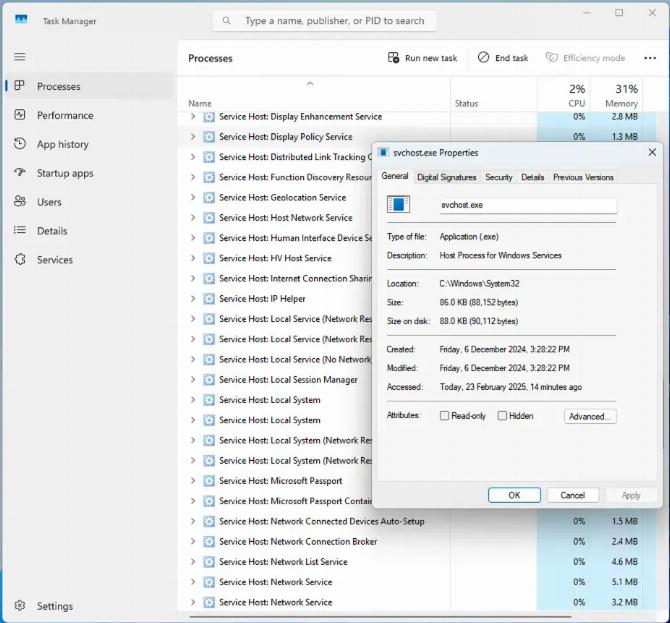Viewport: 670px width, 623px height.
Task: Open the Performance page
Action: click(x=90, y=115)
